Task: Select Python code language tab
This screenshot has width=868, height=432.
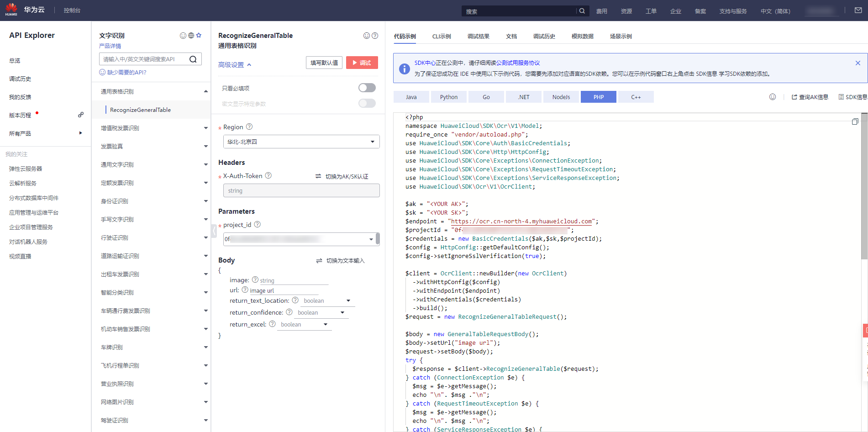Action: pos(449,97)
